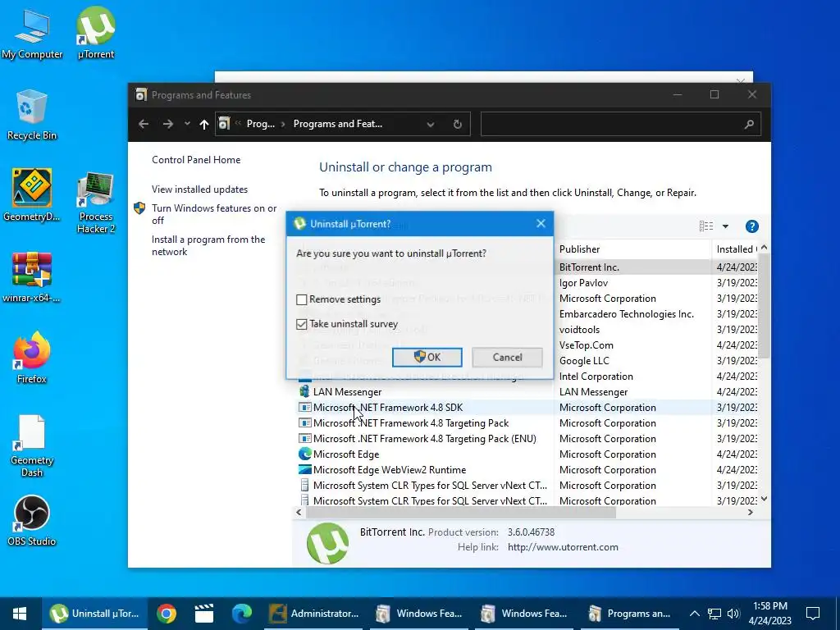840x630 pixels.
Task: Refresh the Programs and Features list
Action: [458, 124]
